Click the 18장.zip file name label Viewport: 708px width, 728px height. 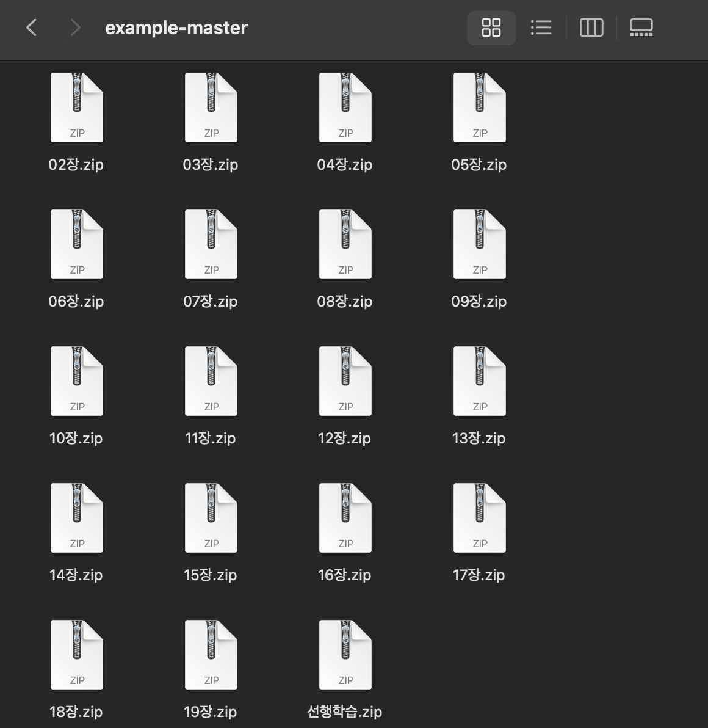(x=76, y=712)
